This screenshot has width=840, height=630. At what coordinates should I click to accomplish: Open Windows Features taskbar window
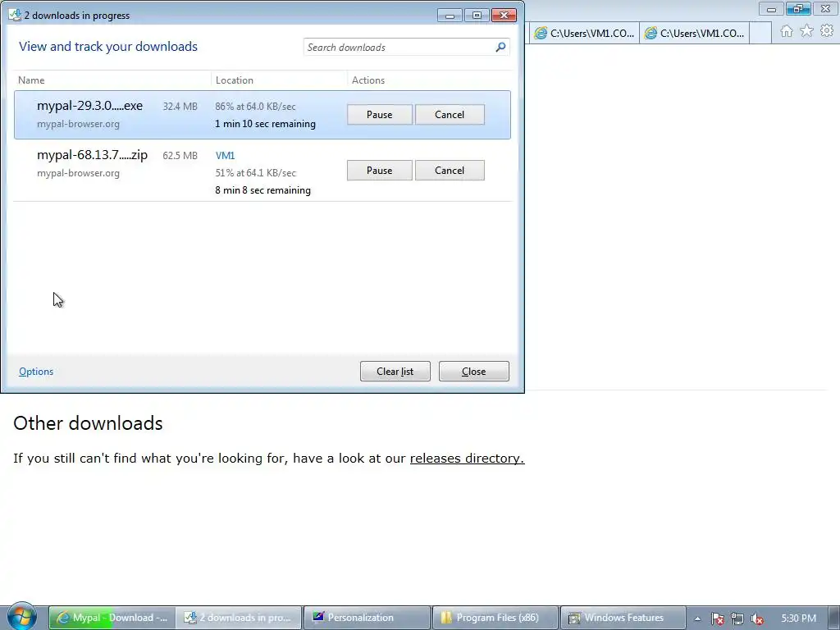point(623,618)
